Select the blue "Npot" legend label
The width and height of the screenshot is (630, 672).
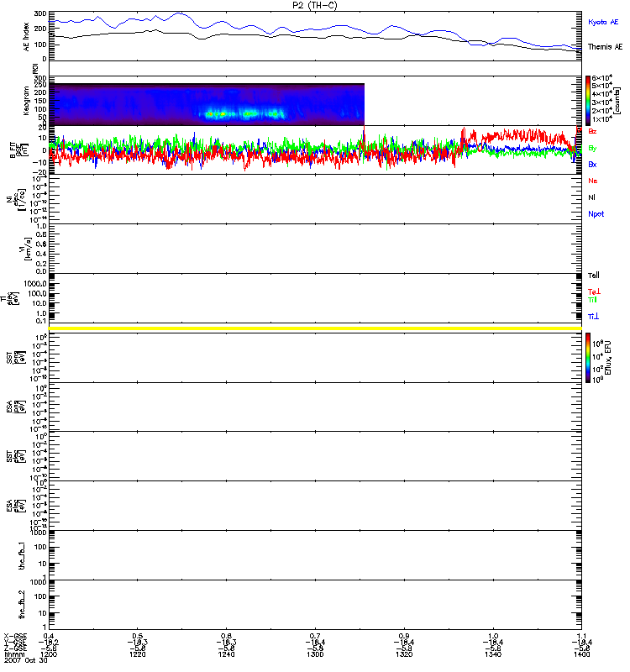(x=596, y=214)
